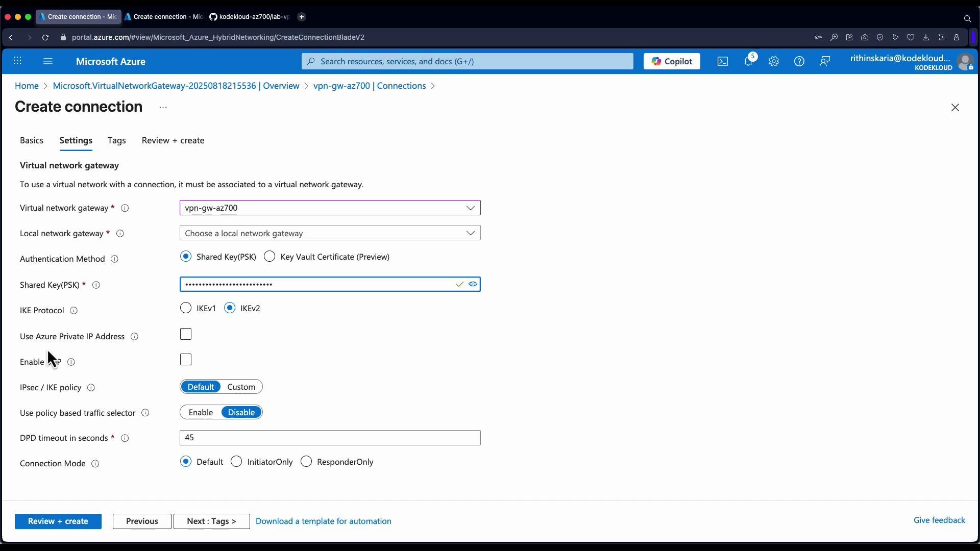Expand the Virtual network gateway dropdown

click(330, 208)
